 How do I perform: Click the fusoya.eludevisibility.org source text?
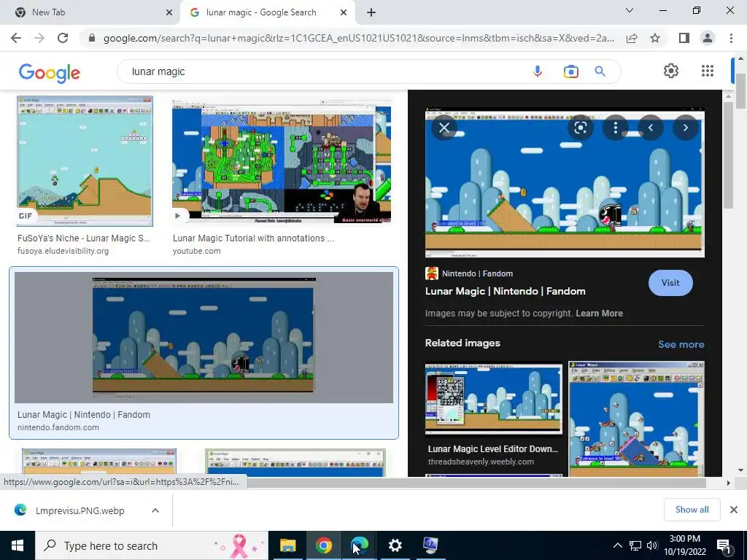click(63, 251)
